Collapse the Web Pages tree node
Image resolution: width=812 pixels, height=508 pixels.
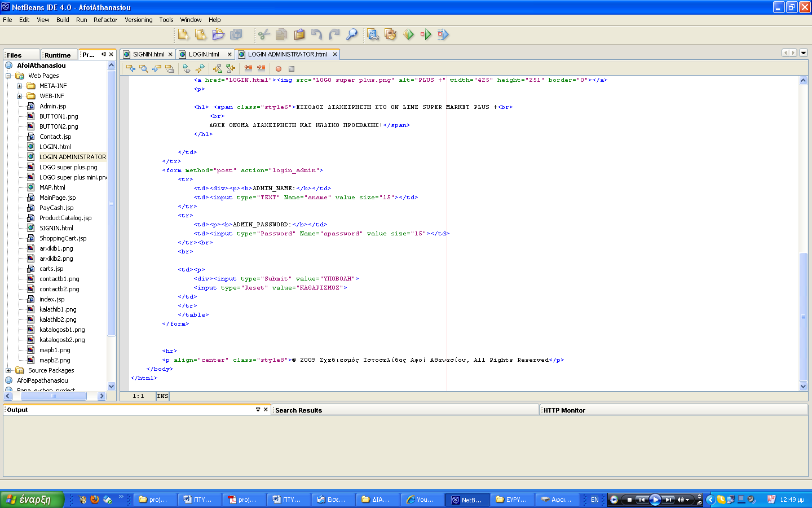tap(8, 76)
